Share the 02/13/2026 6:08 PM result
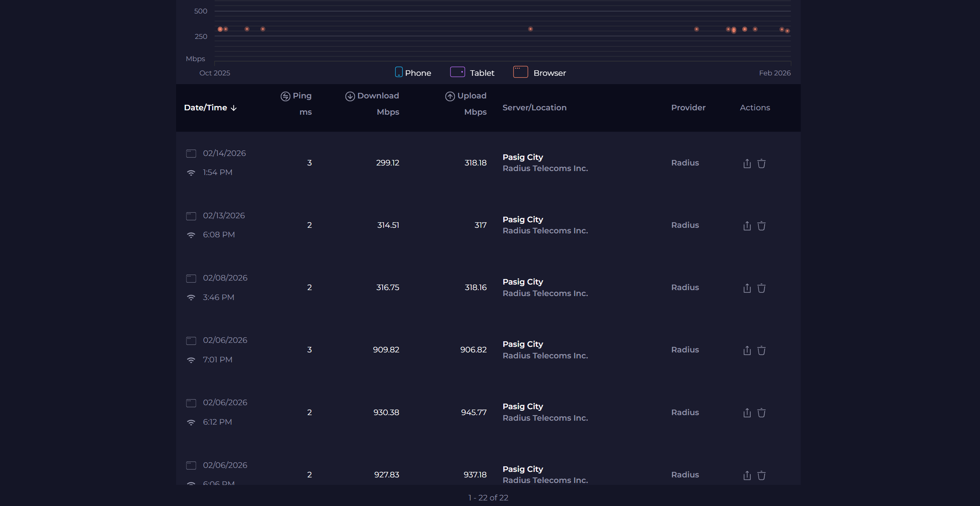Image resolution: width=980 pixels, height=506 pixels. pos(747,226)
